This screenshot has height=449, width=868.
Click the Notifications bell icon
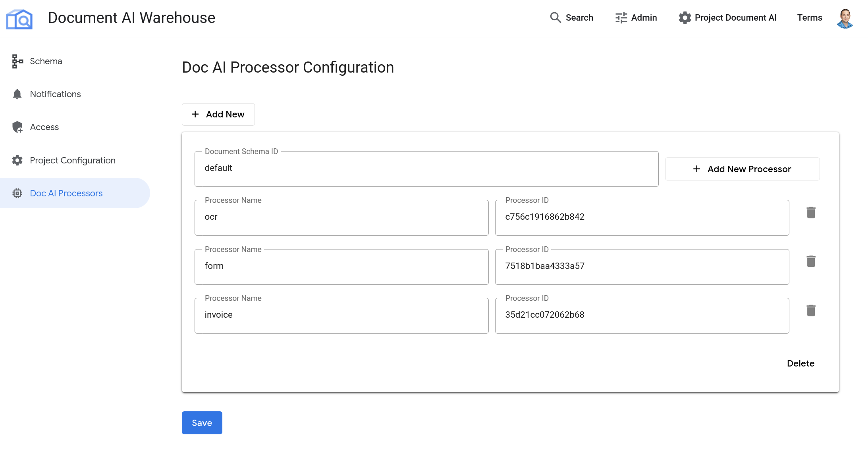[17, 93]
